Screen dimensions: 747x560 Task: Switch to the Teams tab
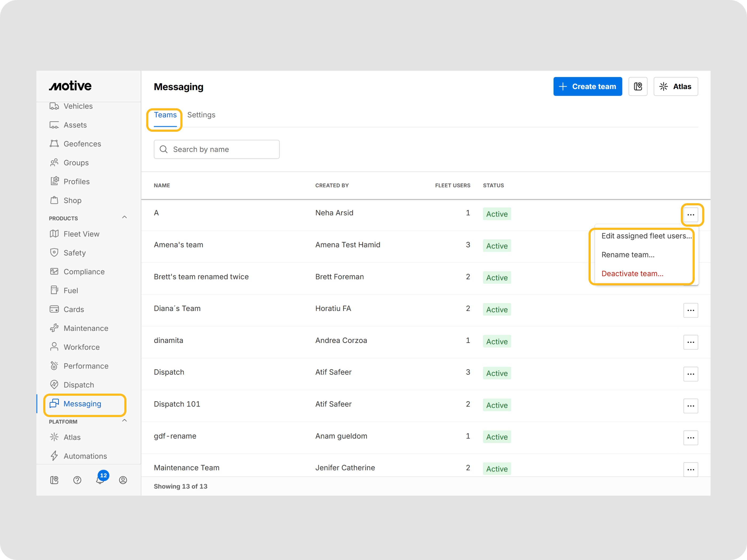coord(165,115)
